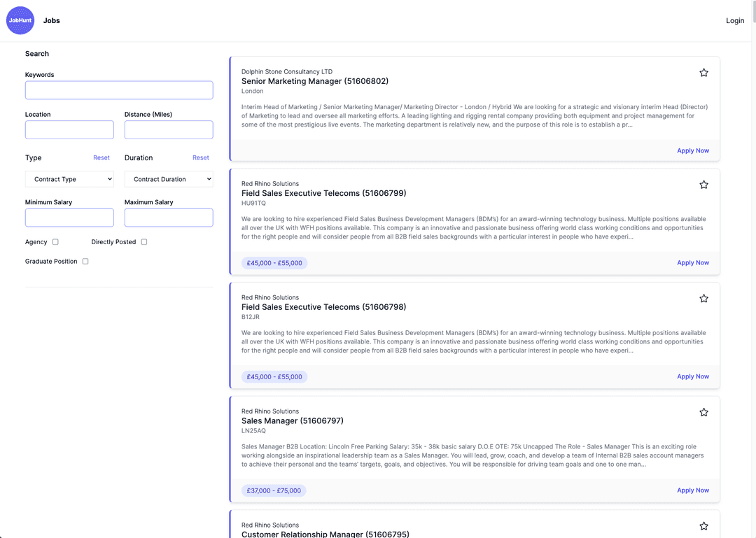Apply Now for Senior Marketing Manager (51606802)
The height and width of the screenshot is (538, 756).
coord(693,150)
